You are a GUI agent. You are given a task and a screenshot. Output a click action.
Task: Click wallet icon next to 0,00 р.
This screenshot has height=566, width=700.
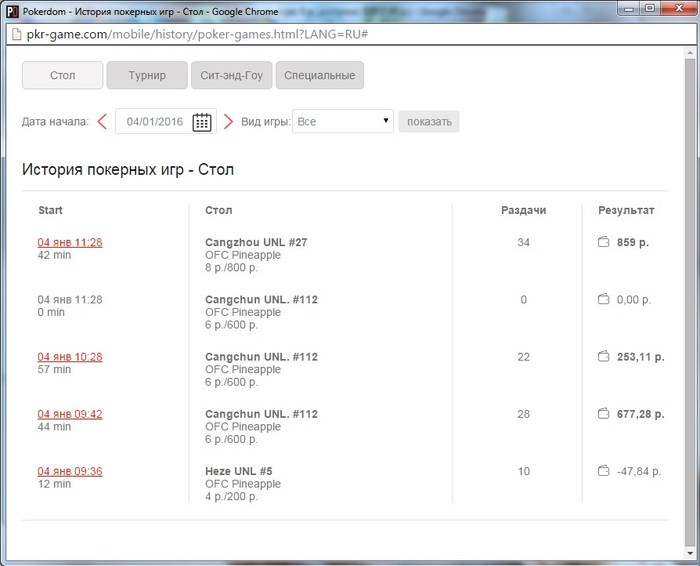[604, 299]
